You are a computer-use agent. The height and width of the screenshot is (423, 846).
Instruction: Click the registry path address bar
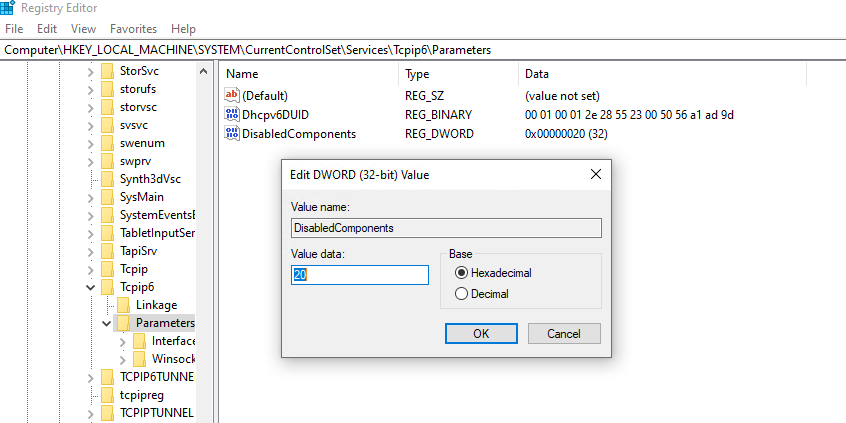pos(423,50)
